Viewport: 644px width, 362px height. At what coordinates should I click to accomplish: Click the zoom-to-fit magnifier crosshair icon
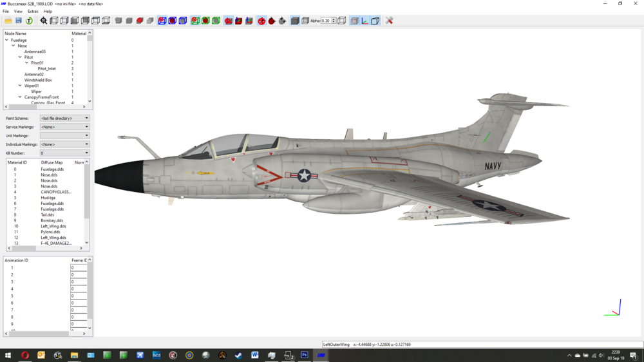click(44, 21)
